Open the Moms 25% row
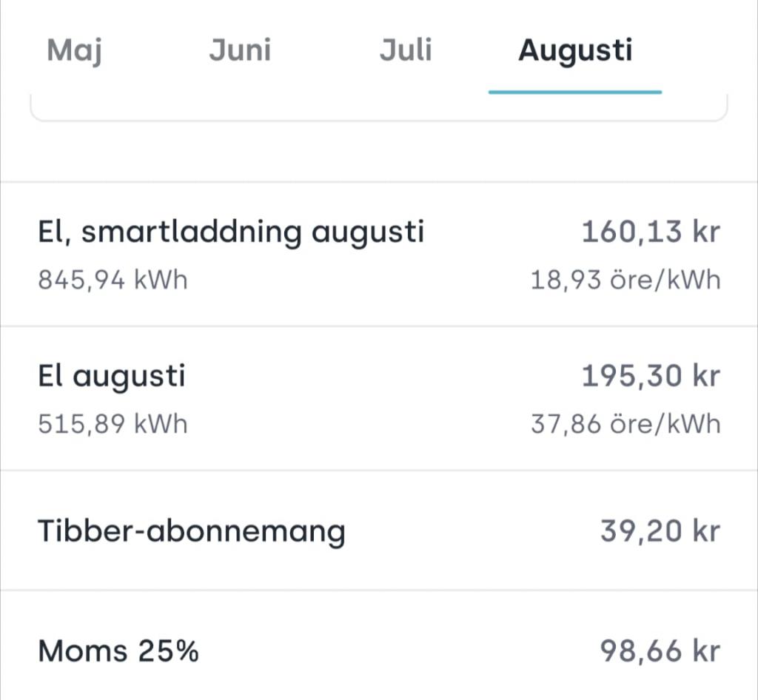758x700 pixels. point(379,645)
